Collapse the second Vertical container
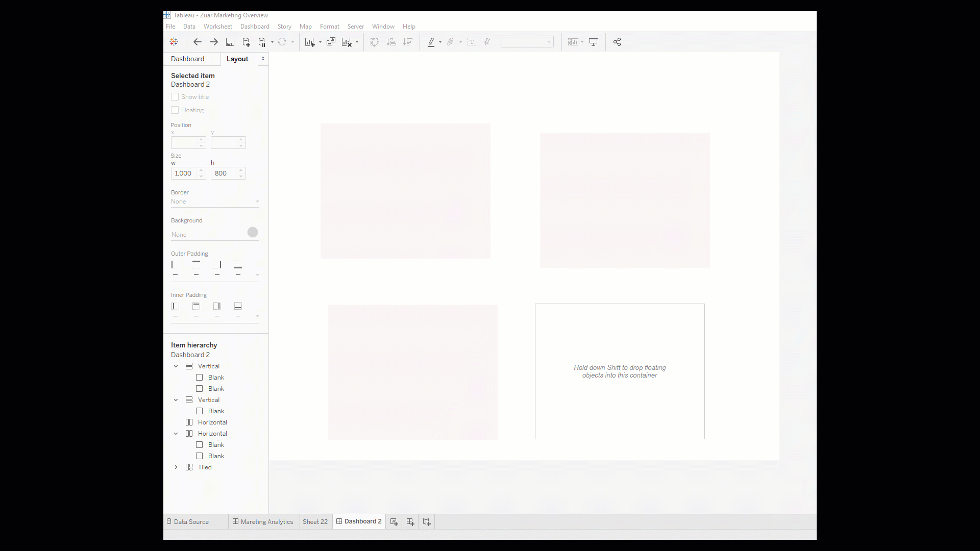980x551 pixels. coord(176,400)
